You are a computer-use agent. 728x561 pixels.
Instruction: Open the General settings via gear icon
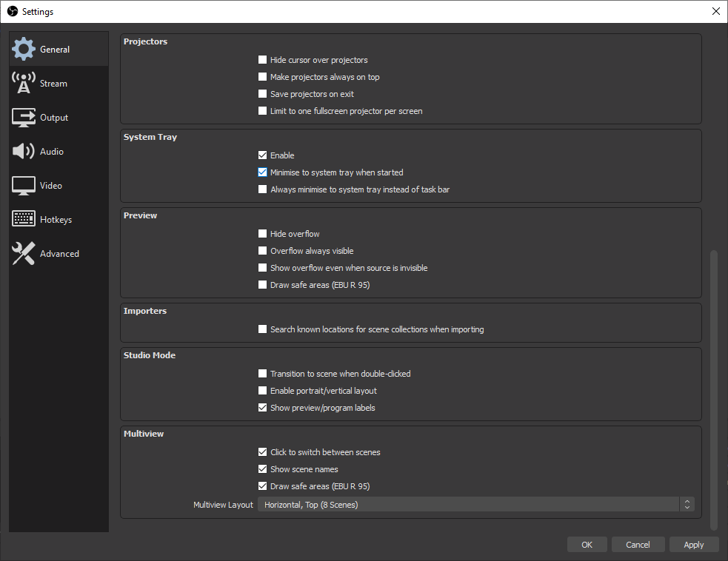[x=23, y=48]
